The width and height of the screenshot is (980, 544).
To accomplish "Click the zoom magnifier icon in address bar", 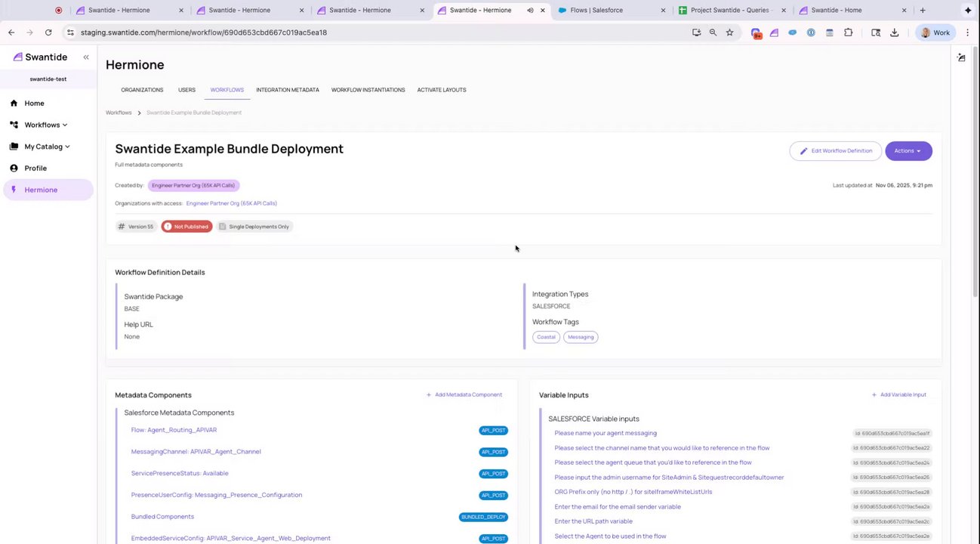I will [713, 32].
